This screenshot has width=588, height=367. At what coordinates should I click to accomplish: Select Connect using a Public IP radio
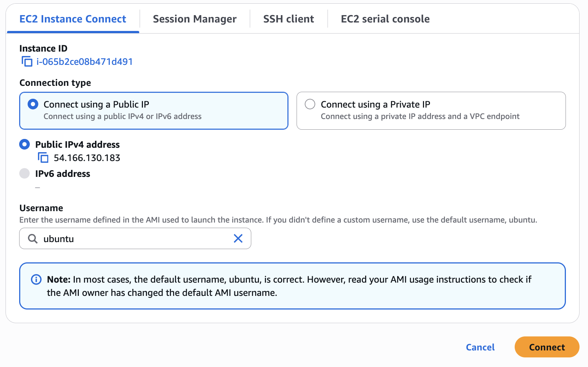(x=33, y=104)
